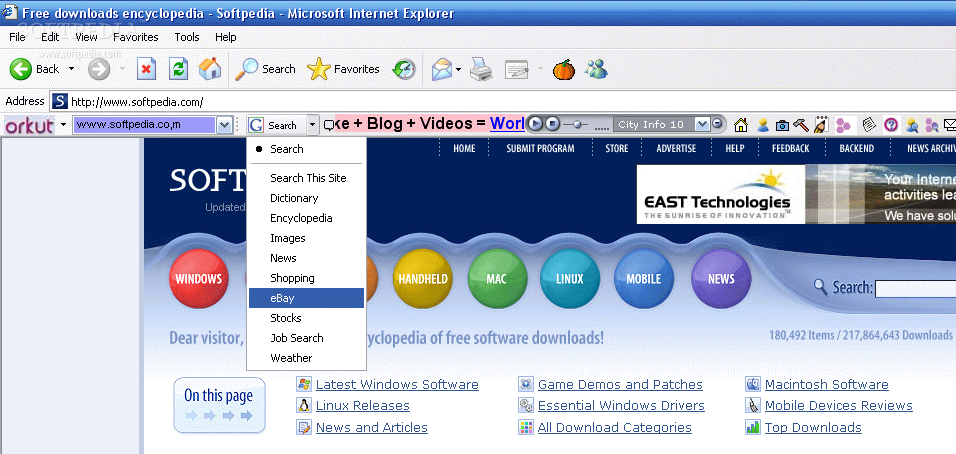Click the Google Search toolbar button
This screenshot has width=956, height=454.
(x=276, y=125)
